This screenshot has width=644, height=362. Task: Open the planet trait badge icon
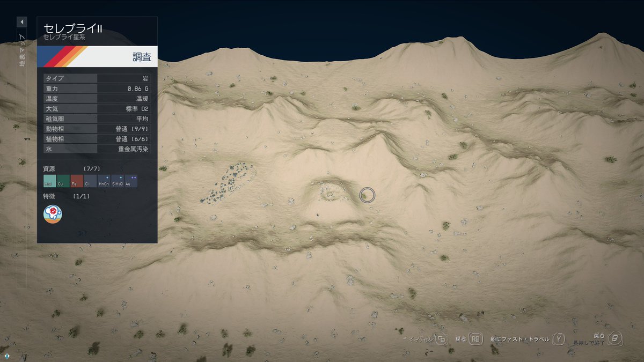click(x=53, y=215)
